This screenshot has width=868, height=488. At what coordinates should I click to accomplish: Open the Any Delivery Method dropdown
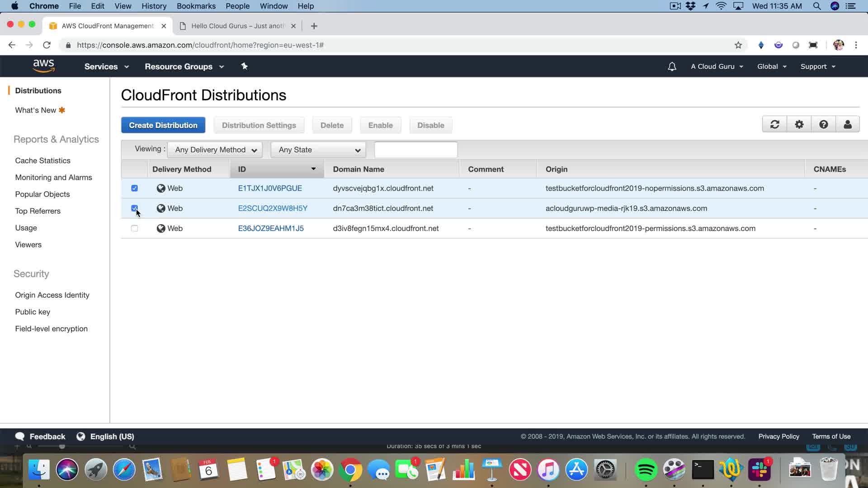coord(215,150)
